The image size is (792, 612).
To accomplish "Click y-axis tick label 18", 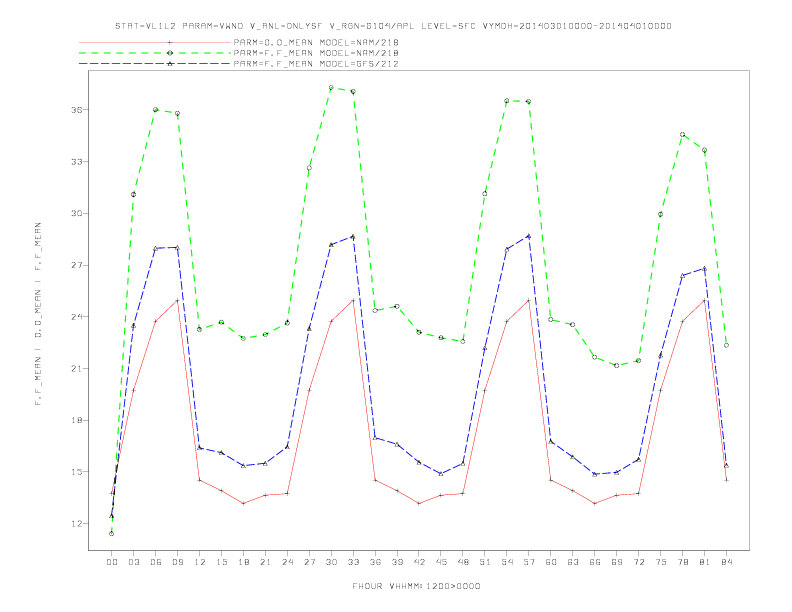I will [76, 420].
